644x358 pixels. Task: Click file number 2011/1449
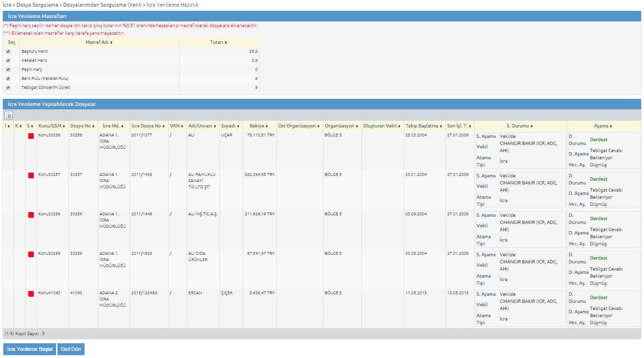[x=142, y=214]
